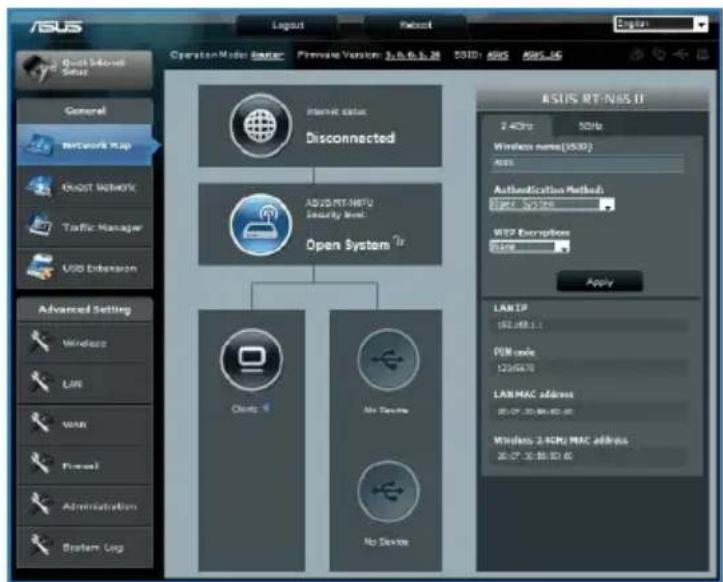This screenshot has width=723, height=582.
Task: Click the ASUS_5G SSID link
Action: point(542,55)
